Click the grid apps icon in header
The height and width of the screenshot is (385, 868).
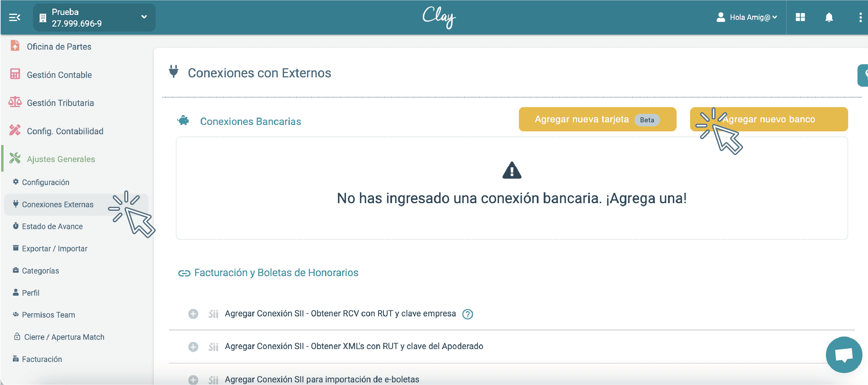point(801,17)
